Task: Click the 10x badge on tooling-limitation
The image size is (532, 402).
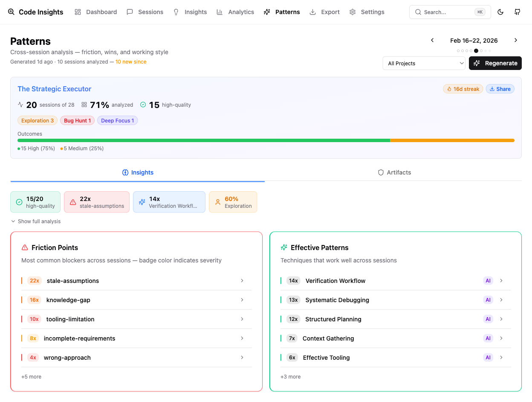Action: (x=34, y=319)
